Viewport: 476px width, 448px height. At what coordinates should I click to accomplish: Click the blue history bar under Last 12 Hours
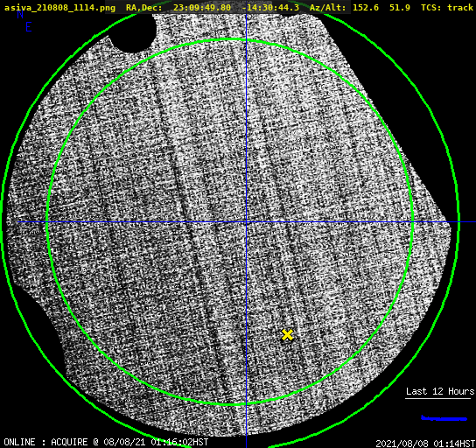coord(444,418)
